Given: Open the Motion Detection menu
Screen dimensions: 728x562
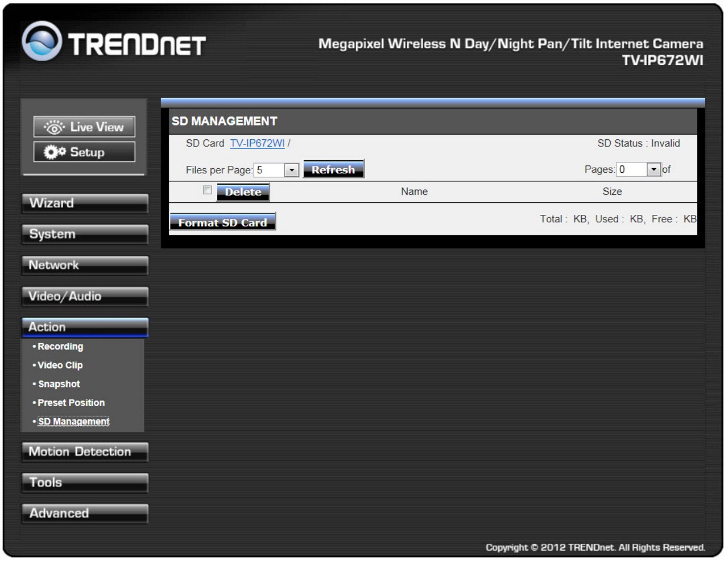Looking at the screenshot, I should [85, 452].
